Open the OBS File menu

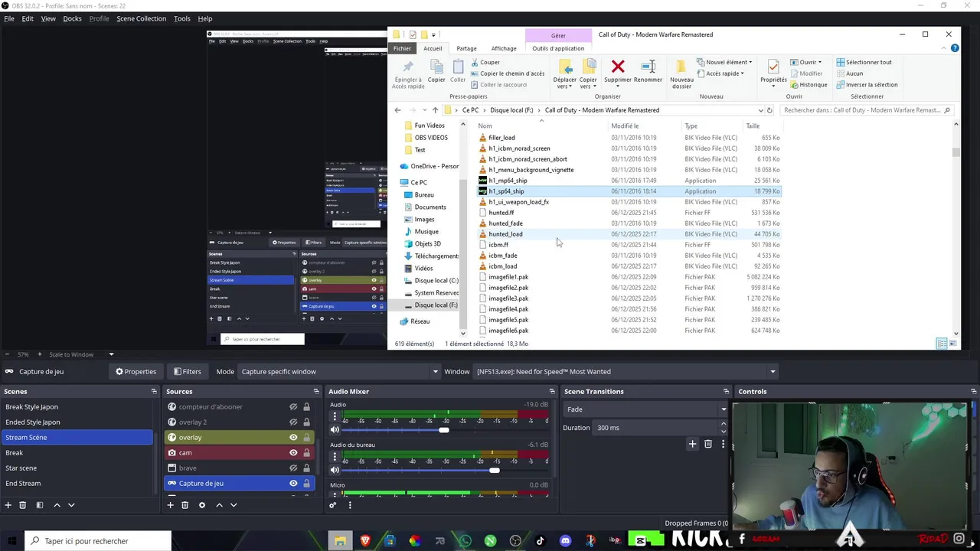pos(9,18)
